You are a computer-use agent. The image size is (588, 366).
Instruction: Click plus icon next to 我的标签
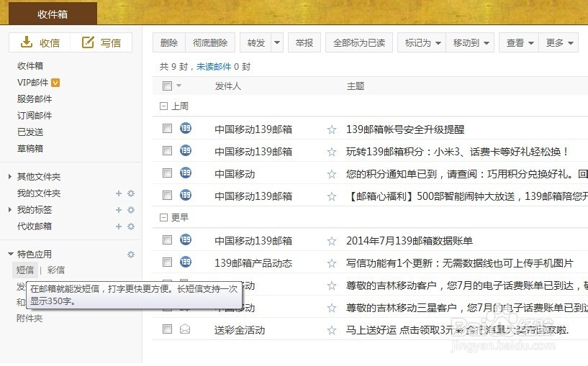[119, 210]
